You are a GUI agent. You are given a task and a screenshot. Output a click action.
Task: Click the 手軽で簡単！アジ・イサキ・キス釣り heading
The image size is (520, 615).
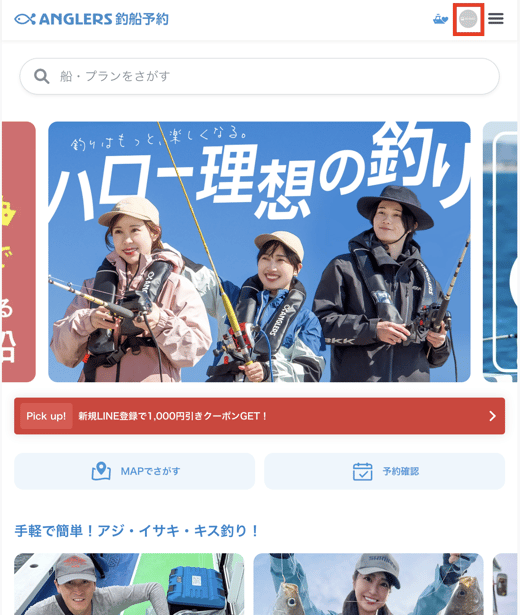136,531
